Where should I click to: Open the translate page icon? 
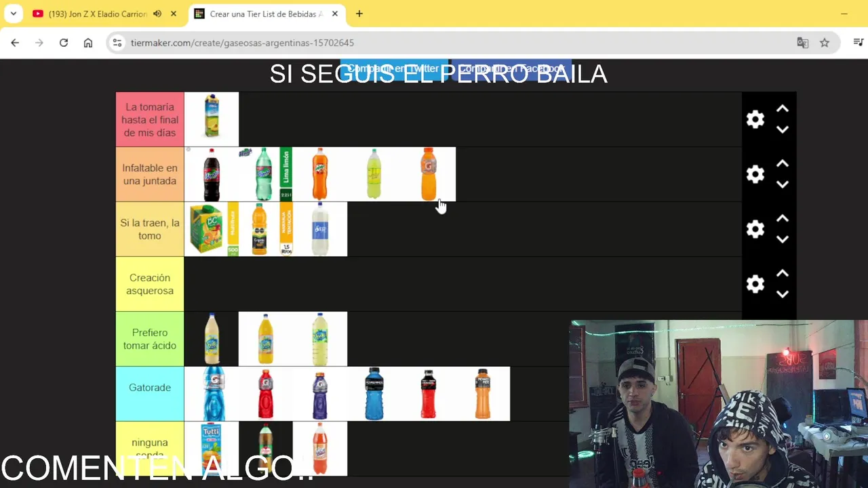[x=803, y=43]
